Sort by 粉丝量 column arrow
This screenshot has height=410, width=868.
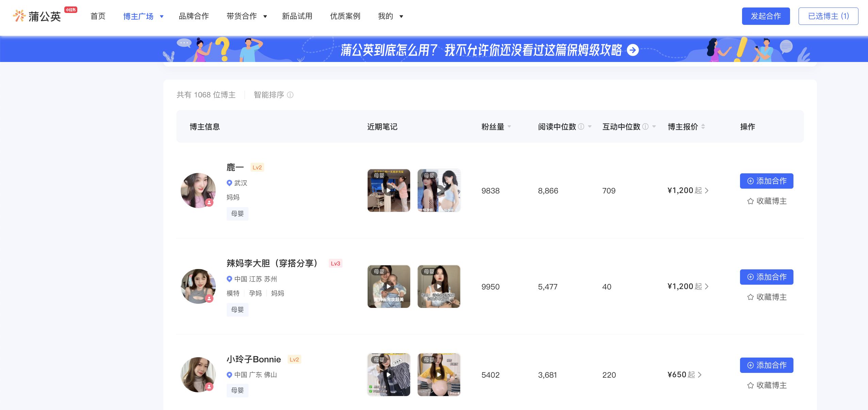click(x=509, y=127)
